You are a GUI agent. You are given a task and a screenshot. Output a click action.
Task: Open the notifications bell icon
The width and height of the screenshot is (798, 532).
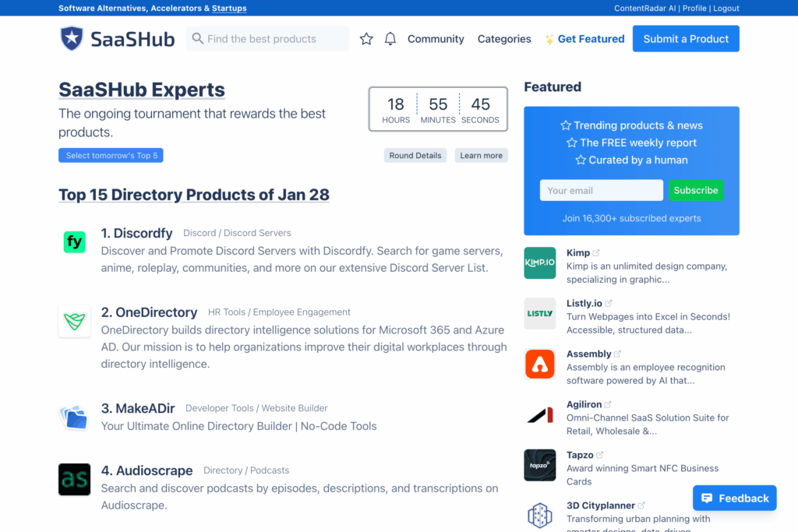(x=390, y=39)
